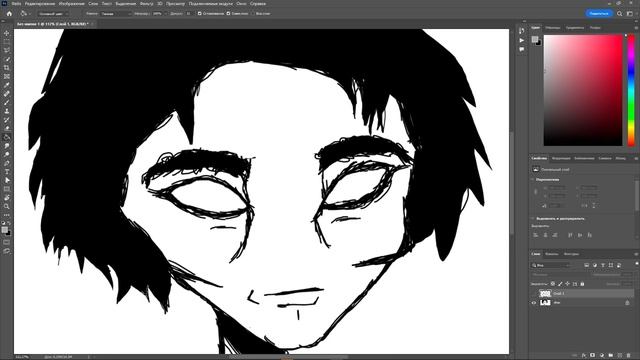Open Layers panel flyout menu
Screen dimensions: 640x360
pyautogui.click(x=636, y=254)
